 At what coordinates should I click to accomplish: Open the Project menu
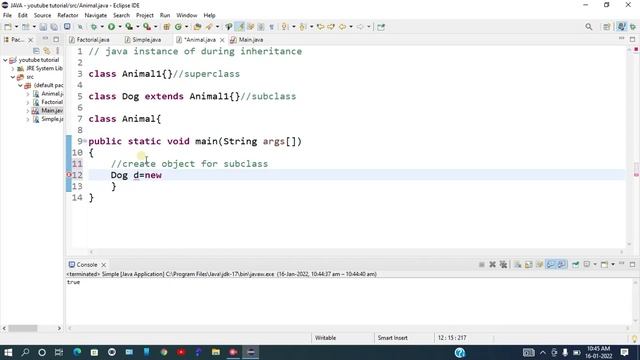[144, 15]
